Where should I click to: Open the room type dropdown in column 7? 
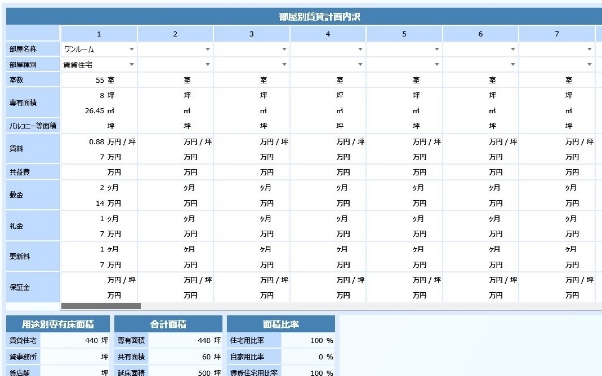557,65
